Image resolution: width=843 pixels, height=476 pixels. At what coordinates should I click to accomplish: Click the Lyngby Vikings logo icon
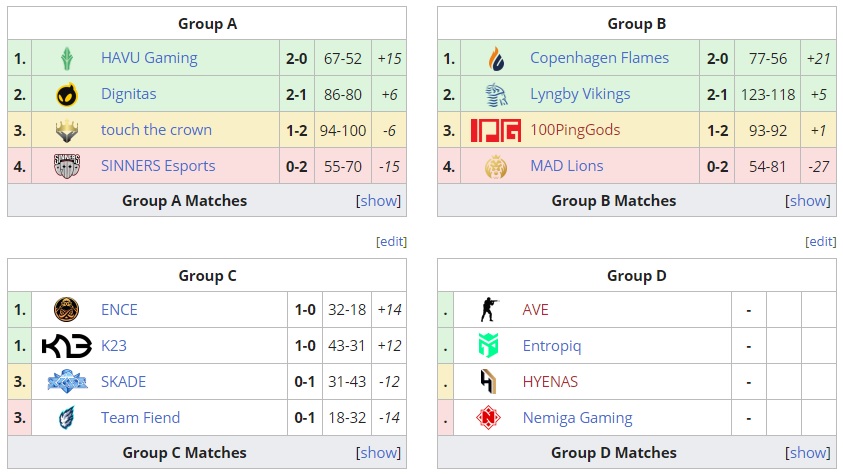pos(496,94)
